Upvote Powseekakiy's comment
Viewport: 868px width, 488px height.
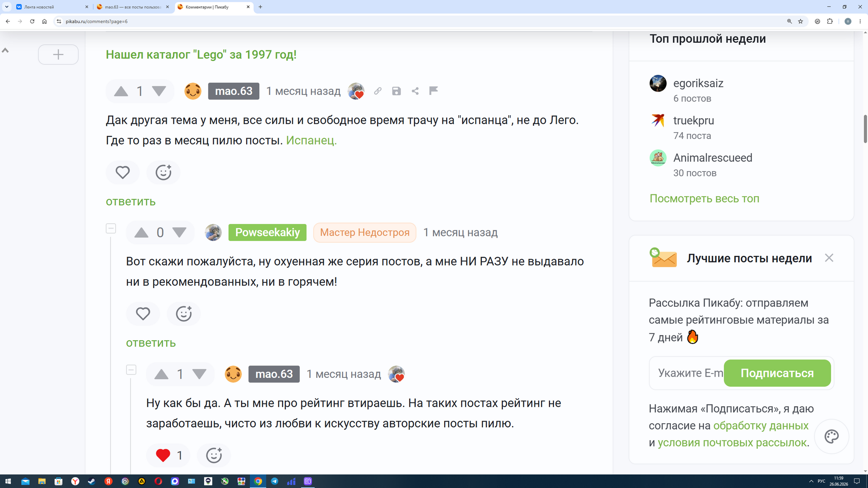coord(141,233)
